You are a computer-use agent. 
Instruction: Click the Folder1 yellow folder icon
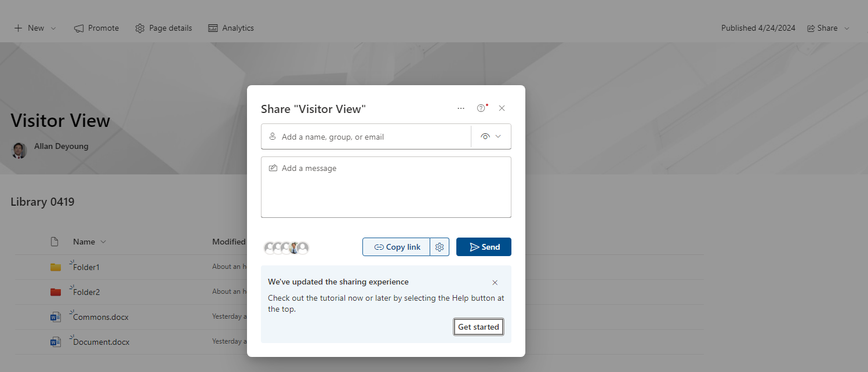56,267
